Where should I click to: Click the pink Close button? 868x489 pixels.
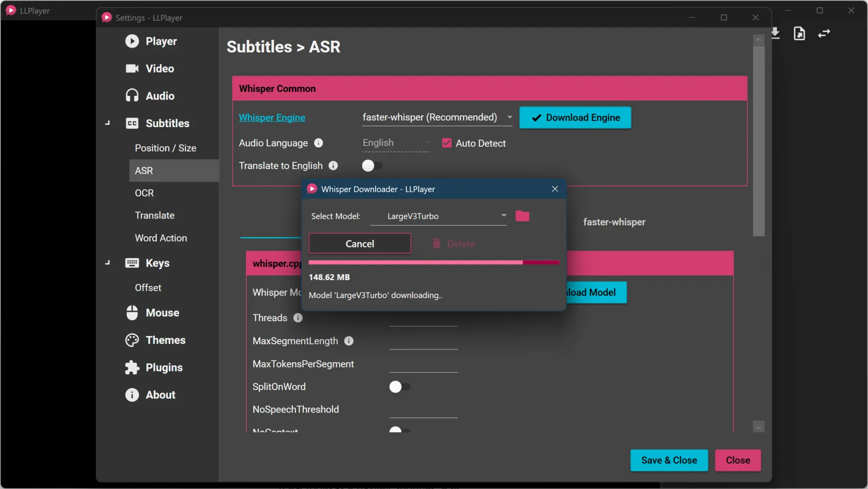(x=738, y=460)
